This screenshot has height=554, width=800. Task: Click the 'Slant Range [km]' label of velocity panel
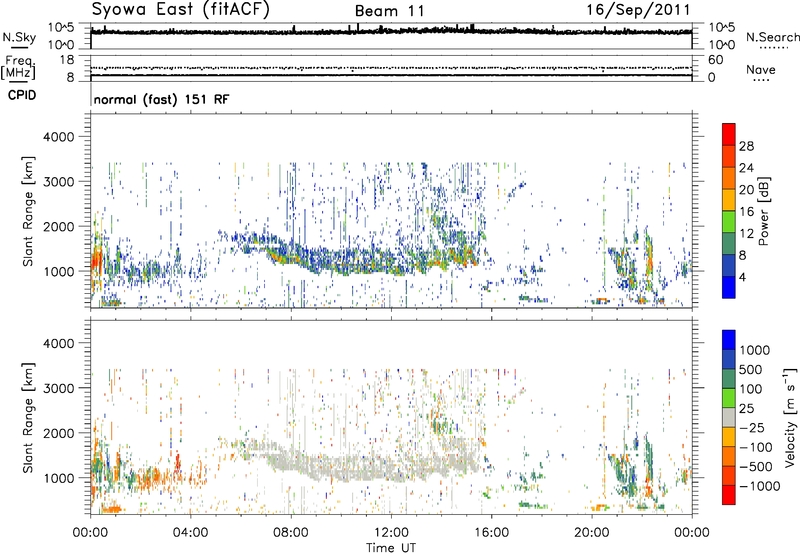point(28,418)
